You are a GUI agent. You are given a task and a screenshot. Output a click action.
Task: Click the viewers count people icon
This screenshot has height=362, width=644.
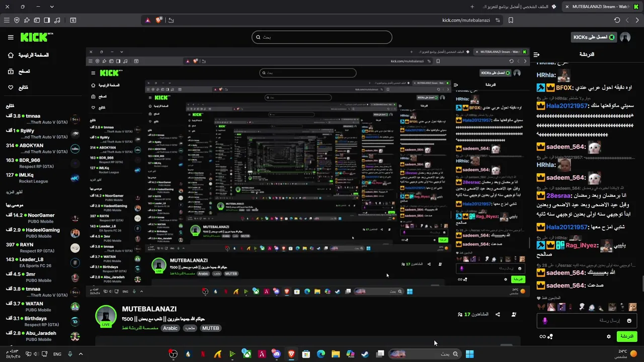point(460,314)
